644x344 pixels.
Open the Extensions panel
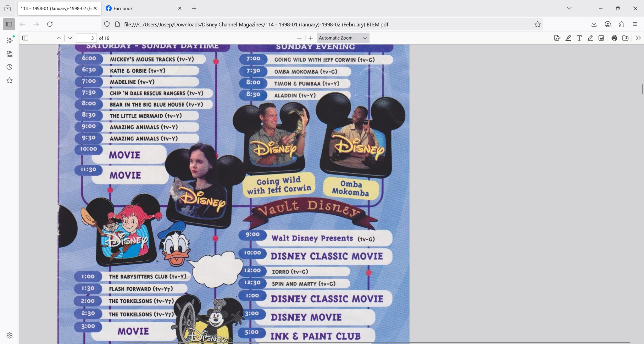621,24
